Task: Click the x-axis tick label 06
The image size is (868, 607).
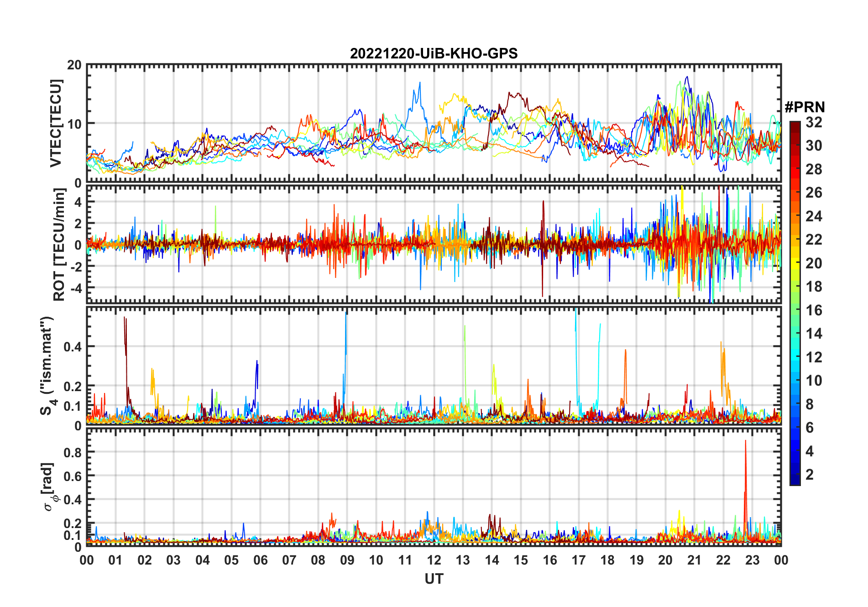Action: 260,560
